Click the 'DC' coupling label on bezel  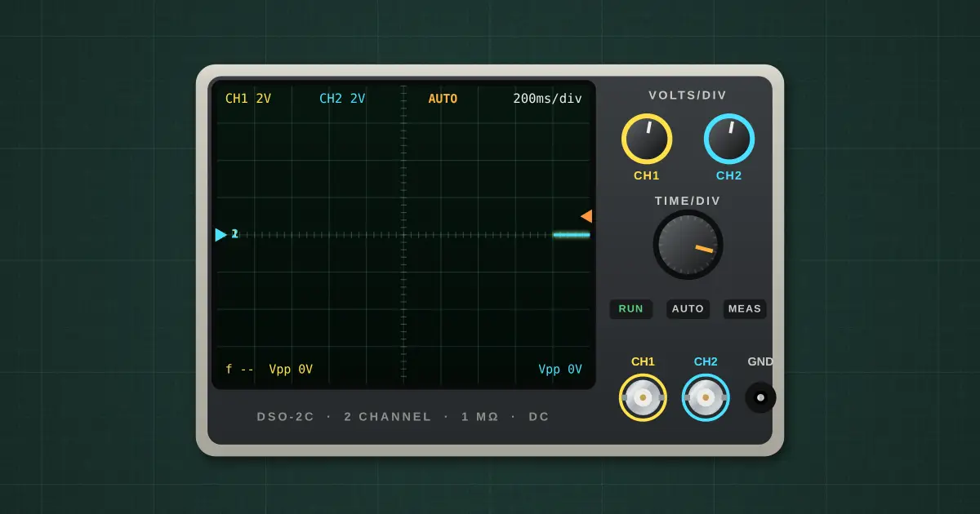[539, 417]
